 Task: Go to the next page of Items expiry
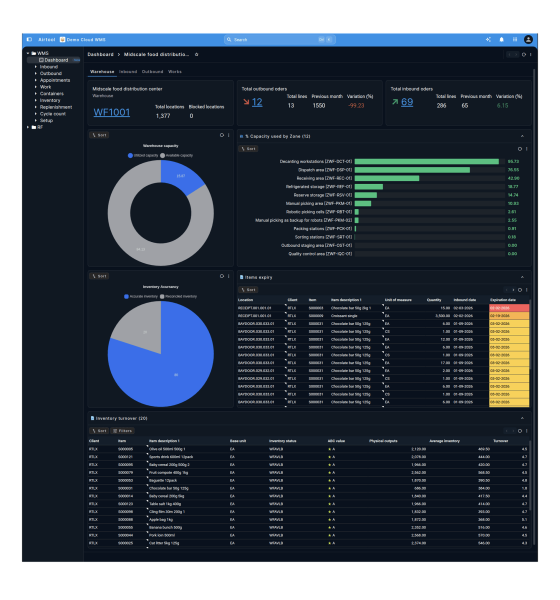click(513, 290)
